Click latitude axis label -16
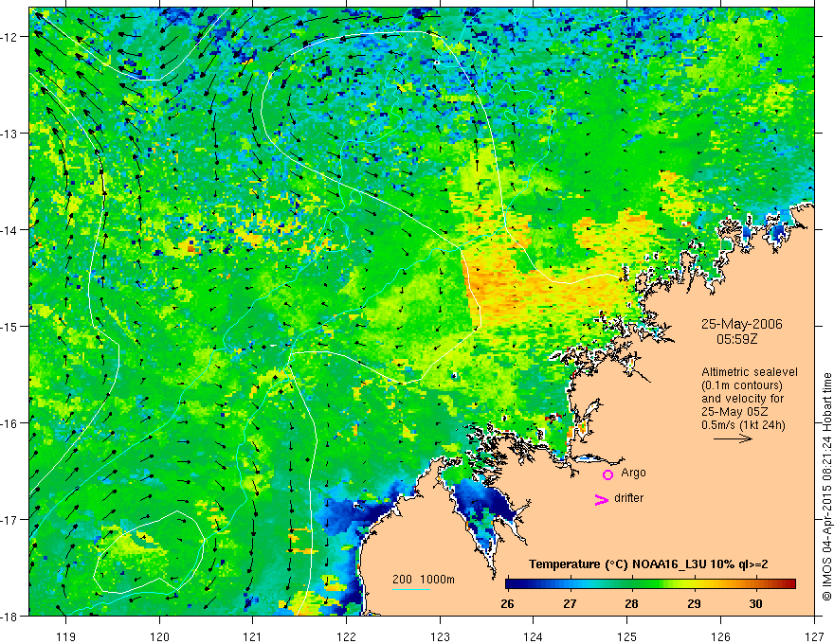The width and height of the screenshot is (834, 644). [9, 423]
